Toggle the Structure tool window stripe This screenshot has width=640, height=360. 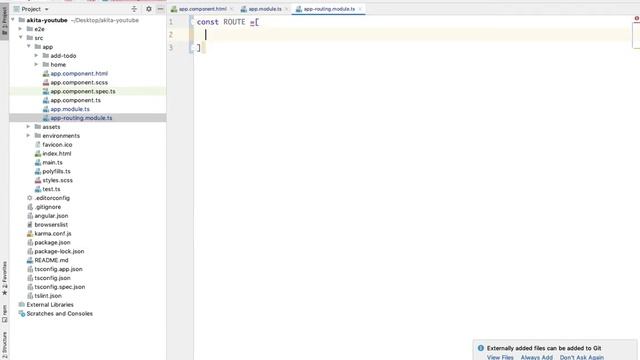pyautogui.click(x=4, y=345)
